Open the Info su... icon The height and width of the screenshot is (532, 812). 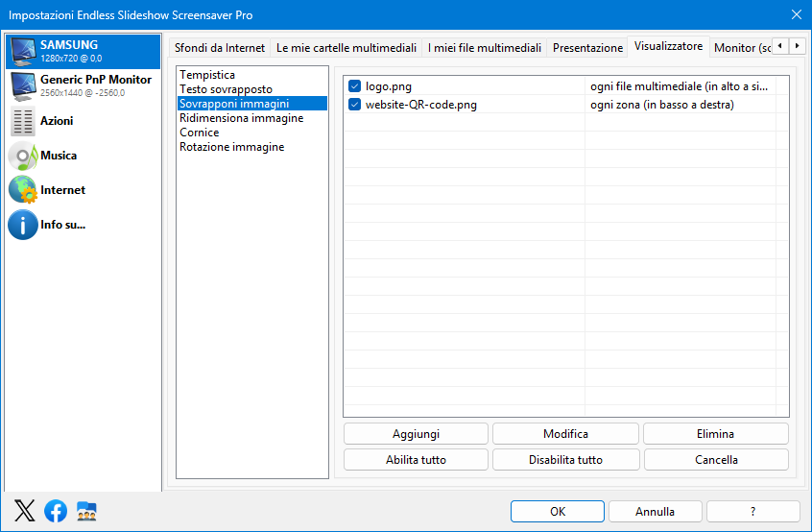coord(23,225)
